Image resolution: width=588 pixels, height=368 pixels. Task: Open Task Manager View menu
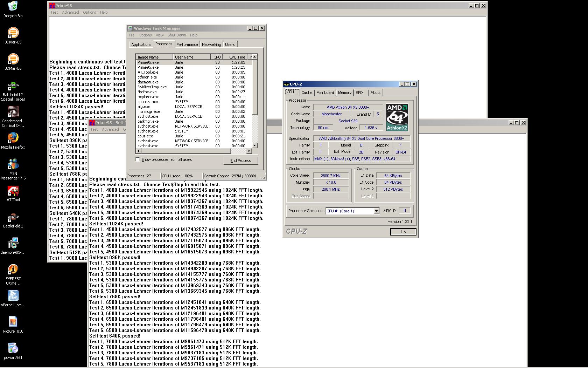(x=160, y=35)
